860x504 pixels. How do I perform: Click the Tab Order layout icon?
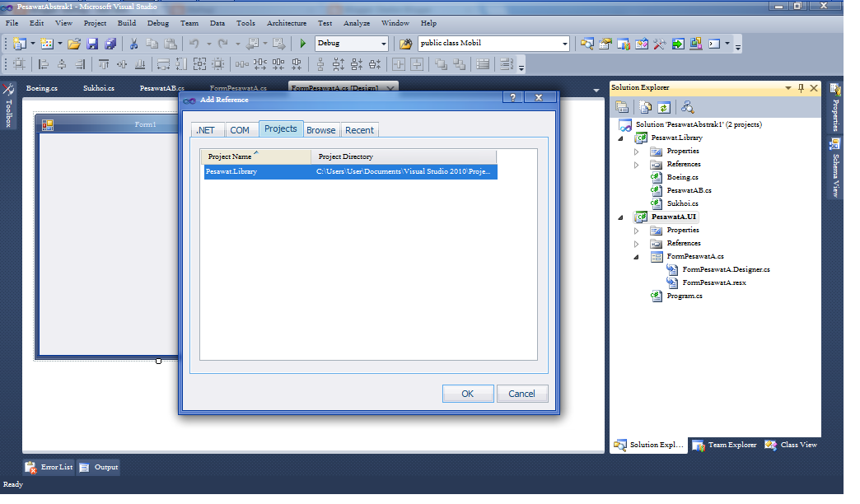click(x=507, y=64)
